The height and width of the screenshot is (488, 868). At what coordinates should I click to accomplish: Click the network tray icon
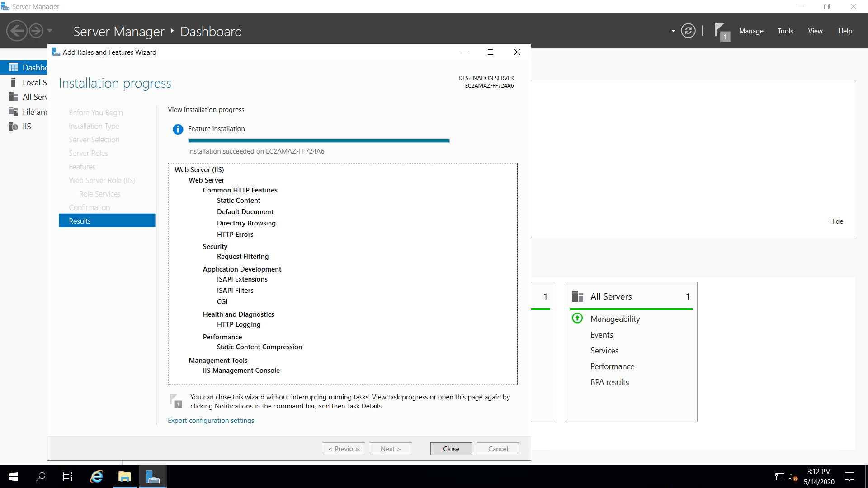780,477
